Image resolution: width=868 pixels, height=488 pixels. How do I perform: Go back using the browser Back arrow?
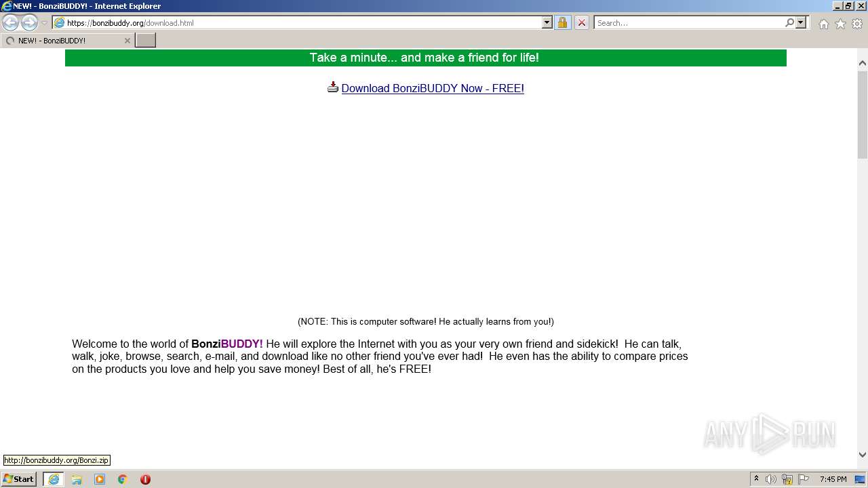pyautogui.click(x=11, y=23)
